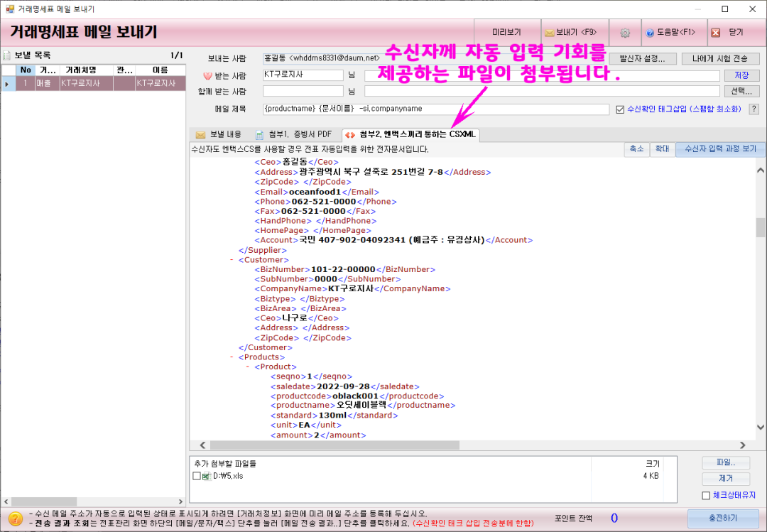The image size is (767, 532).
Task: Save recipient with 저장 button
Action: pyautogui.click(x=741, y=75)
